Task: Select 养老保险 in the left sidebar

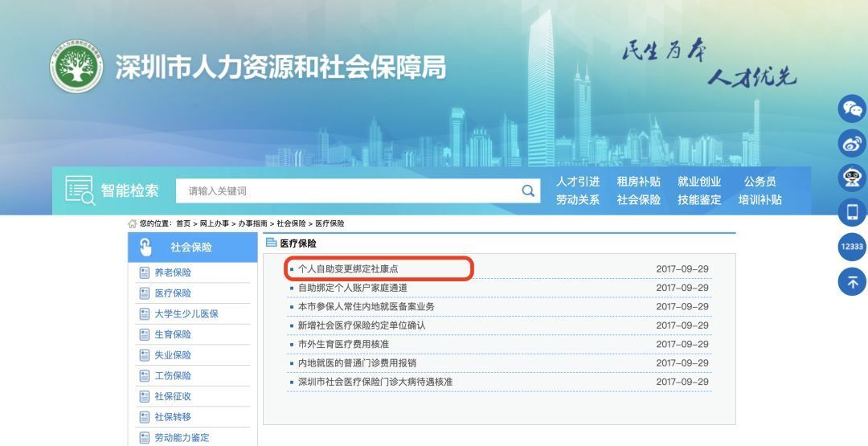Action: point(173,272)
